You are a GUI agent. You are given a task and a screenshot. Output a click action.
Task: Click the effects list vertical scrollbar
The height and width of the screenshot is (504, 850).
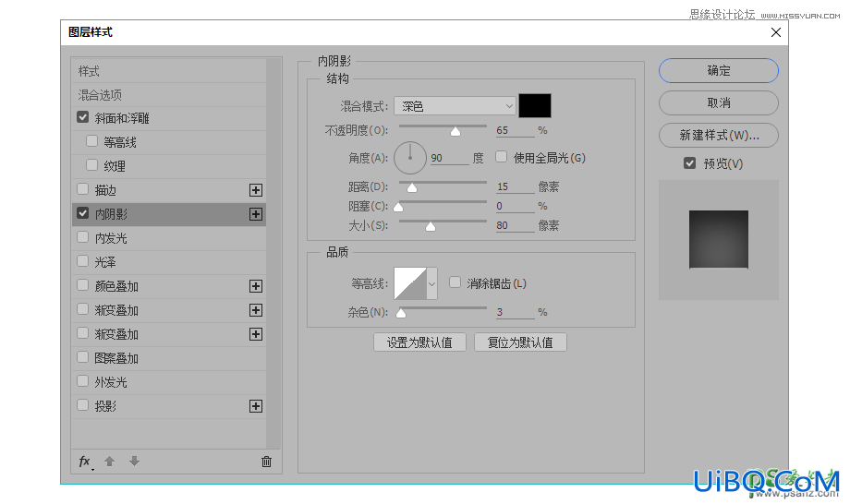(273, 253)
